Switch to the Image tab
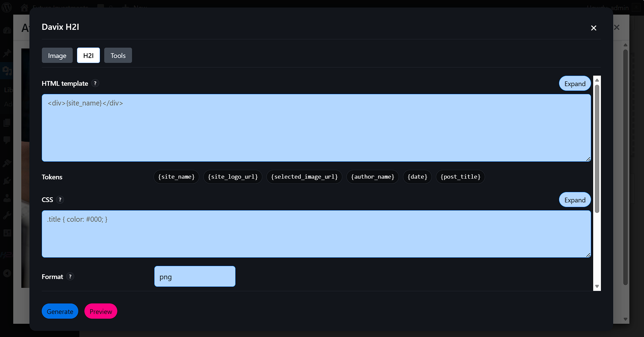 [x=57, y=55]
